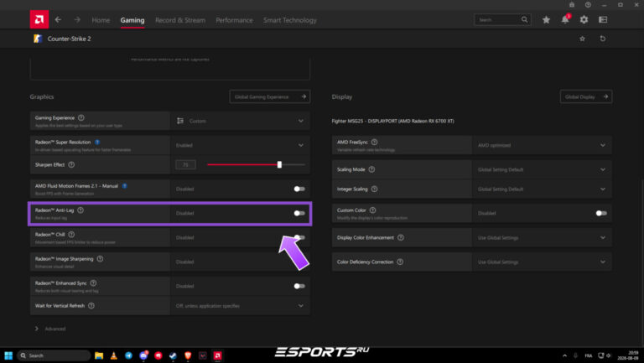Open AMD FreeSync dropdown

[542, 145]
